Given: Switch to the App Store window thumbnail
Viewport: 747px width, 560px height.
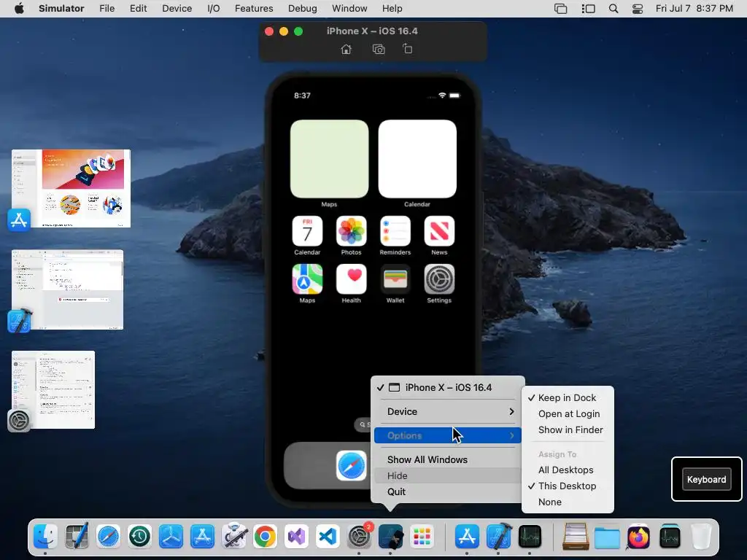Looking at the screenshot, I should 71,189.
